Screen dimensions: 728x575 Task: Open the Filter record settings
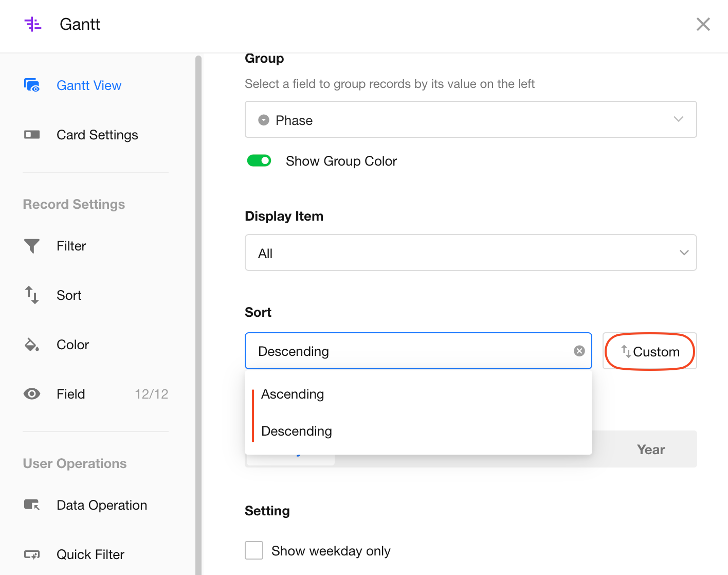71,246
